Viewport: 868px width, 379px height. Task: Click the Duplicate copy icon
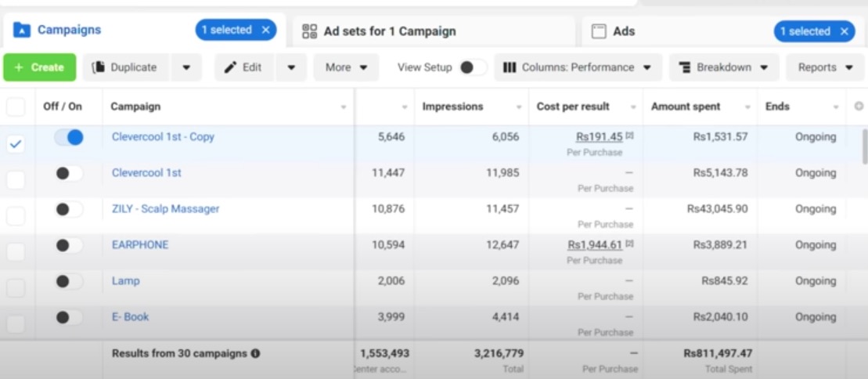(99, 67)
